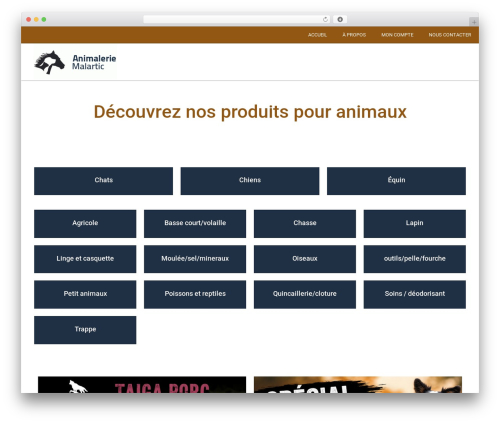The image size is (500, 423).
Task: Open the Quincaillerie/cloture category
Action: click(305, 294)
